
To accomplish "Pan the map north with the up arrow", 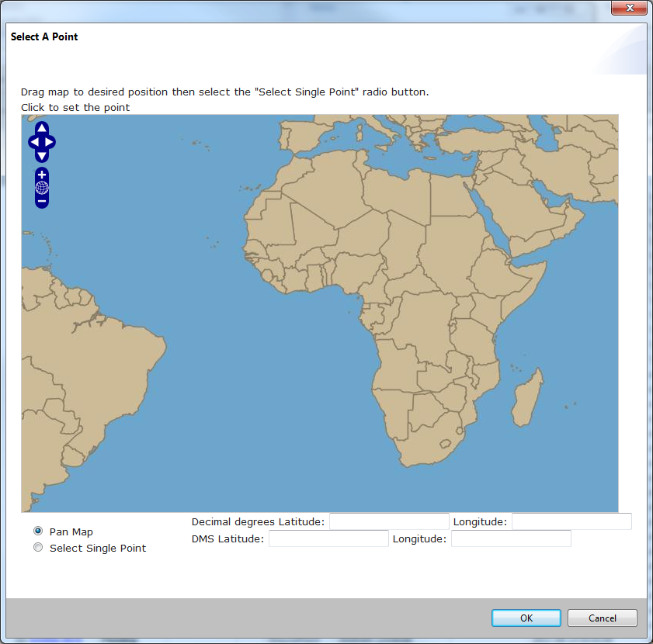I will tap(42, 128).
